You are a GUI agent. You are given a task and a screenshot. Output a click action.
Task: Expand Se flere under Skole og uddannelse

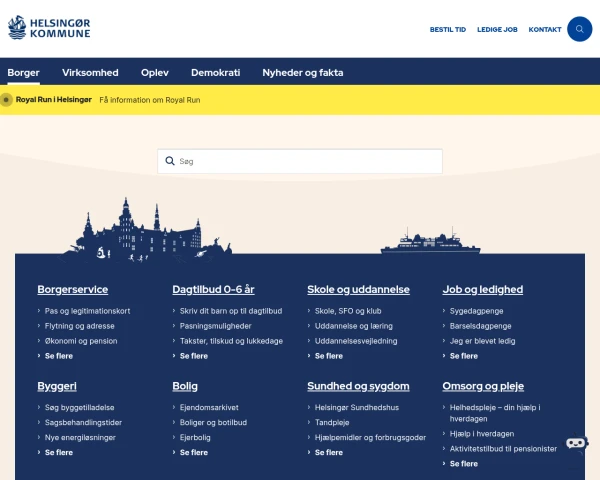329,356
